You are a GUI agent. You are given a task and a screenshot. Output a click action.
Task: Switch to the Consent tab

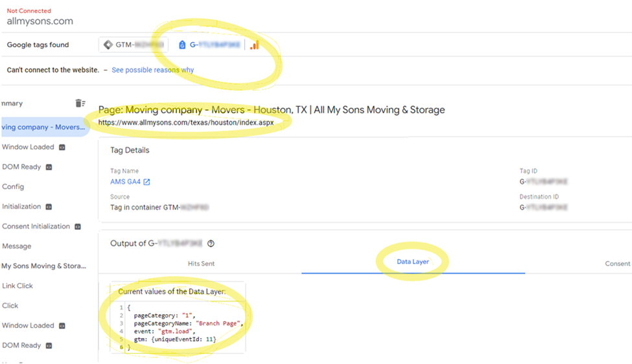click(x=618, y=264)
